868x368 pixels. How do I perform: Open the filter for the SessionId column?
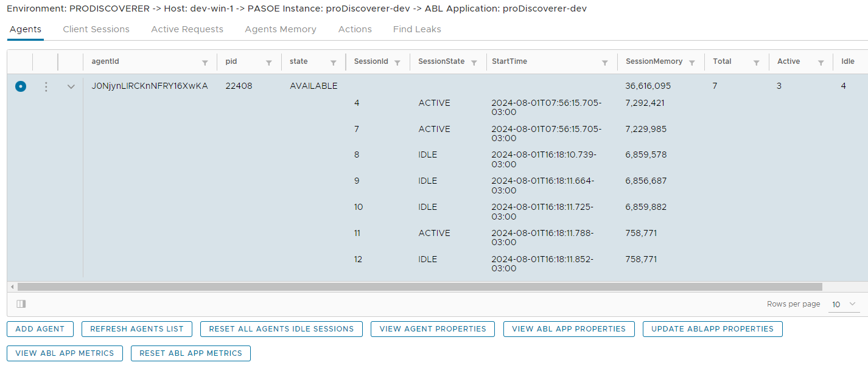(x=397, y=61)
